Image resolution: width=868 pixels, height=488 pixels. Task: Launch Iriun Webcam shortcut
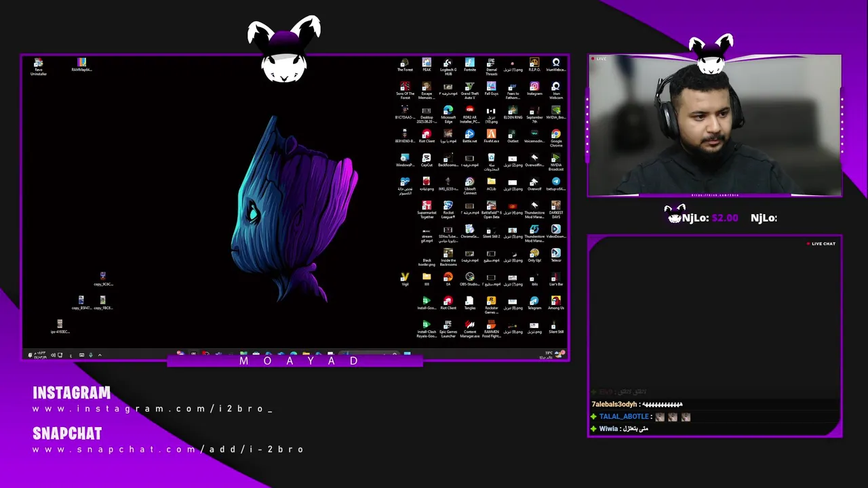click(x=556, y=91)
